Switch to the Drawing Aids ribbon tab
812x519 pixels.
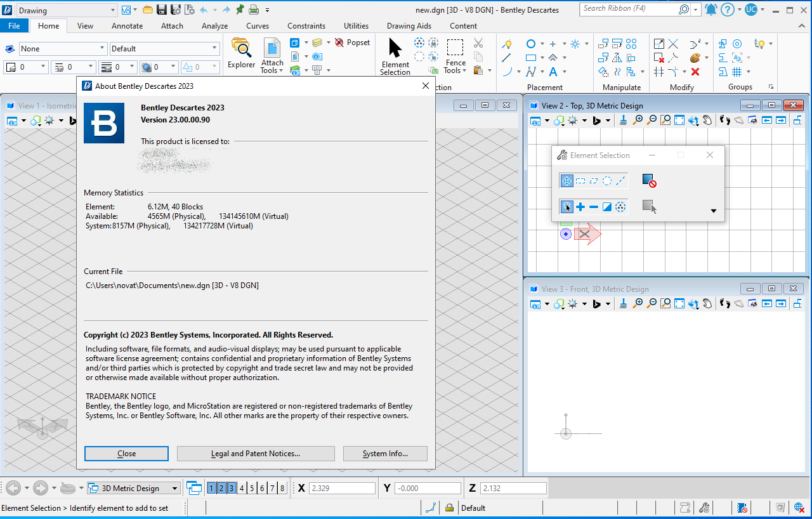coord(409,26)
